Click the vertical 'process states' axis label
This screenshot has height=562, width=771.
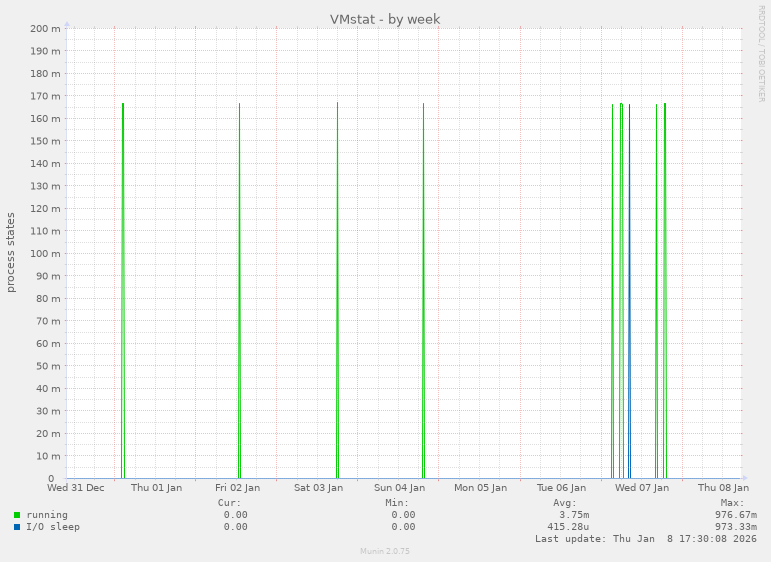pyautogui.click(x=11, y=252)
